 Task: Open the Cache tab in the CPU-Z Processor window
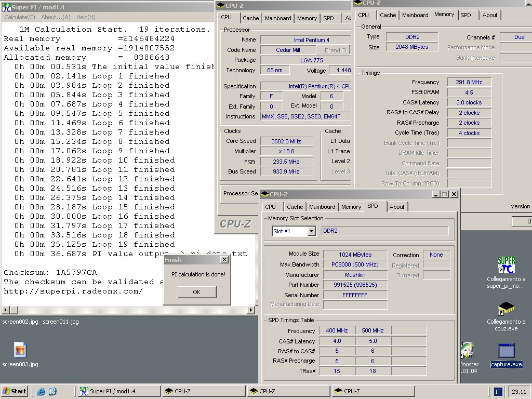click(251, 18)
